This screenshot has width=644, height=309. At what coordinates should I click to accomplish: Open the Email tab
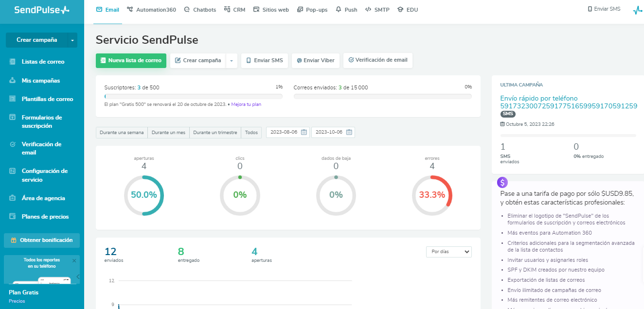click(107, 9)
